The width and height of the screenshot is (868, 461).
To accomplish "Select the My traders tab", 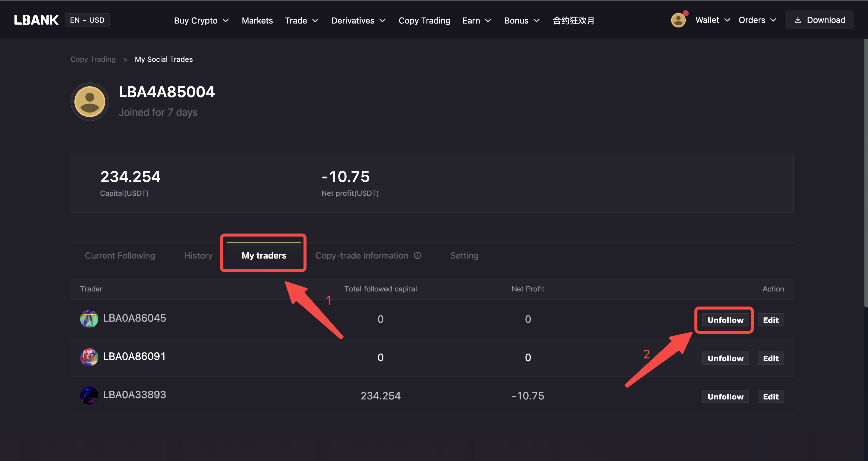I will click(x=264, y=255).
